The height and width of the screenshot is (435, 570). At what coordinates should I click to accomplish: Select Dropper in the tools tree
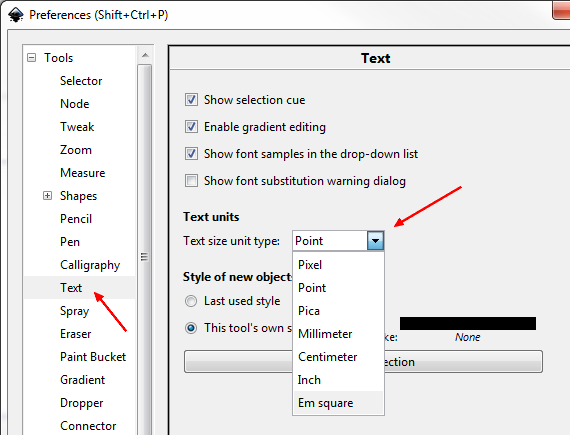82,403
